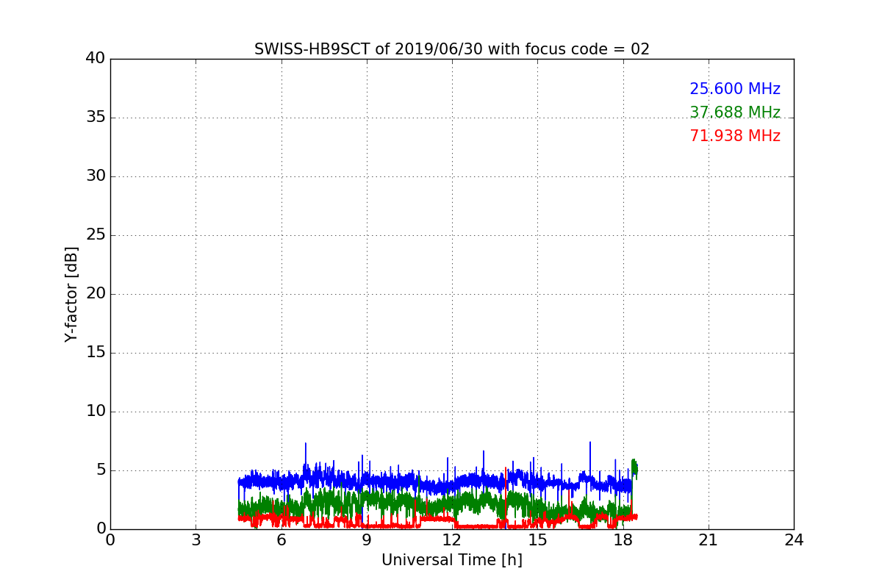882x588 pixels.
Task: Select the red 71.938 MHz legend label
Action: (x=735, y=136)
